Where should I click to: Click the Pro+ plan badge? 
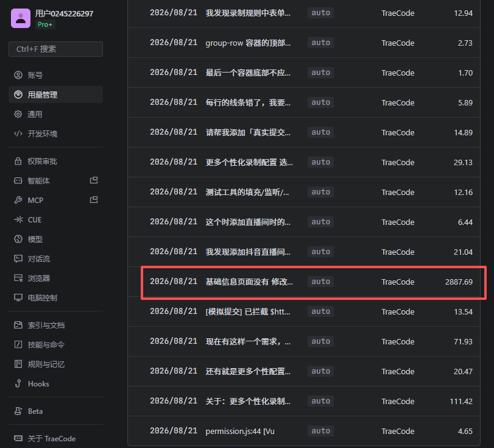[x=45, y=24]
